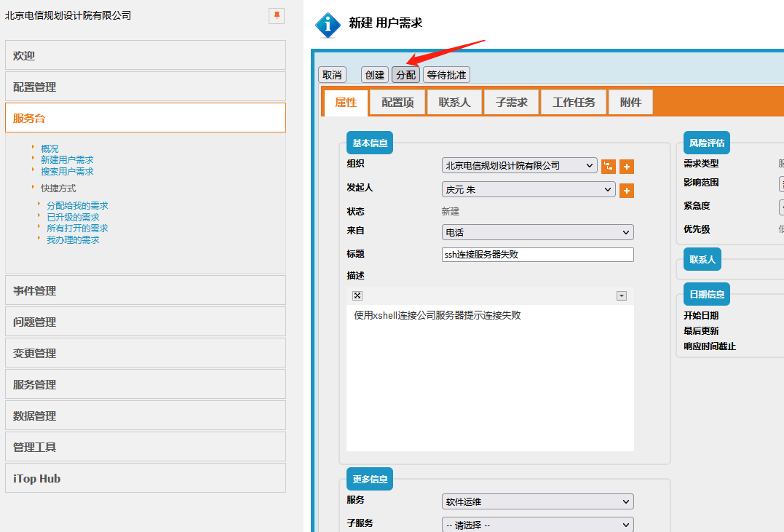Open the 已升级的需求 shortcut
Viewport: 784px width, 532px height.
[x=73, y=217]
